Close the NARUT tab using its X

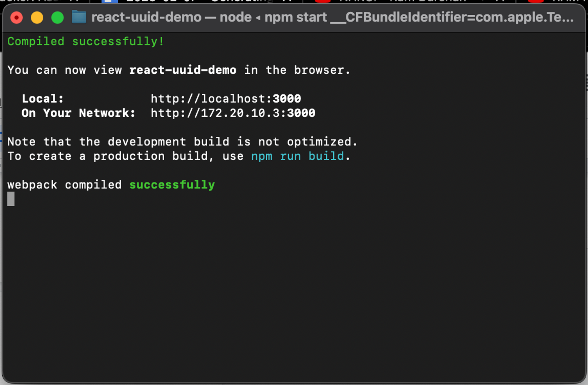pyautogui.click(x=497, y=1)
